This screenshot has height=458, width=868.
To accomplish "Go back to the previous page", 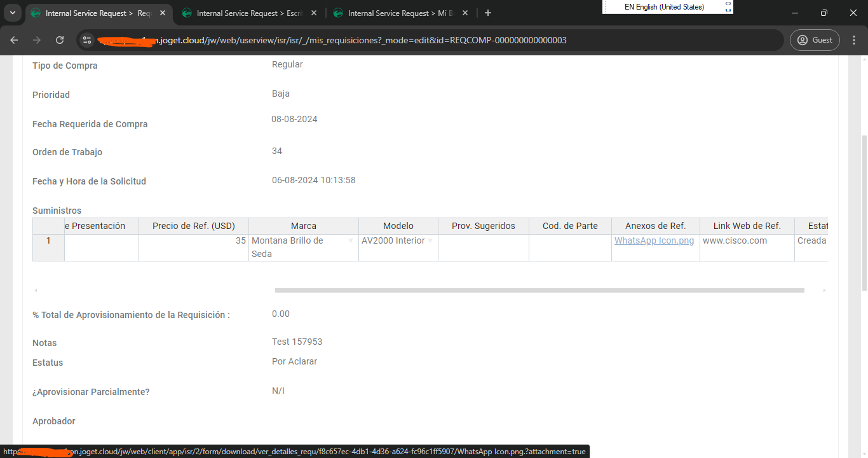I will pos(14,40).
